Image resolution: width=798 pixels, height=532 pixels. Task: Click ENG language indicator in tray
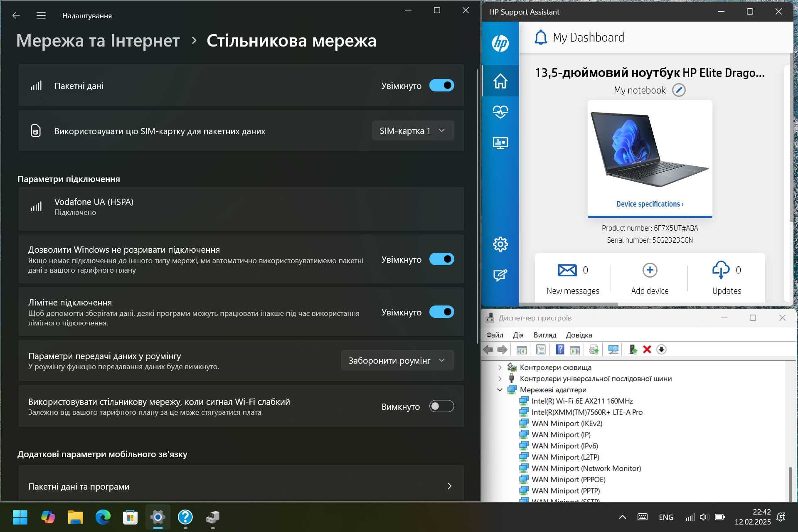click(666, 517)
